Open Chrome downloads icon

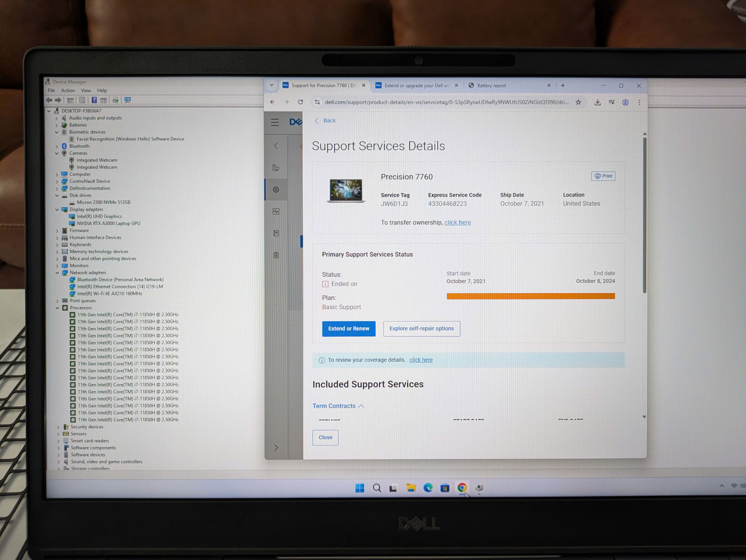[597, 102]
